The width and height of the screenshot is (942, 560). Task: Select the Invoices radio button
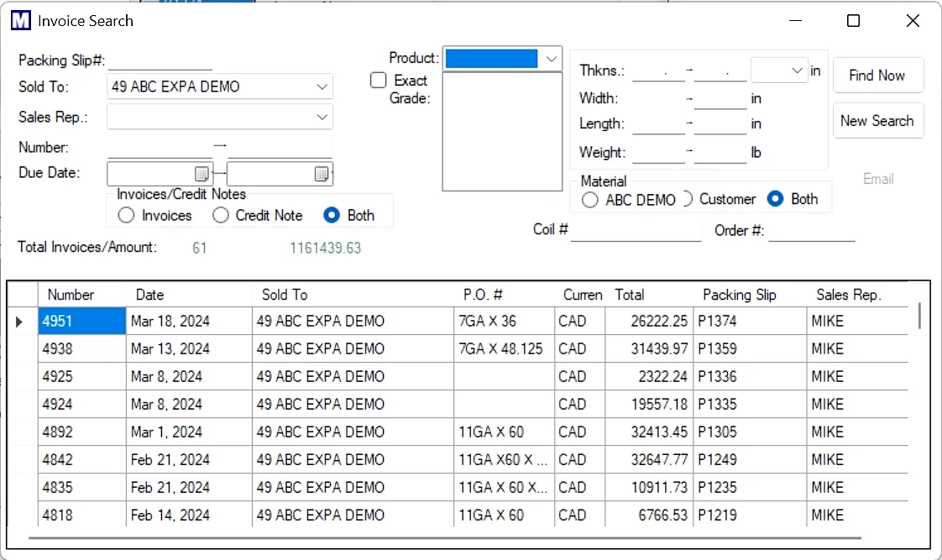coord(125,215)
